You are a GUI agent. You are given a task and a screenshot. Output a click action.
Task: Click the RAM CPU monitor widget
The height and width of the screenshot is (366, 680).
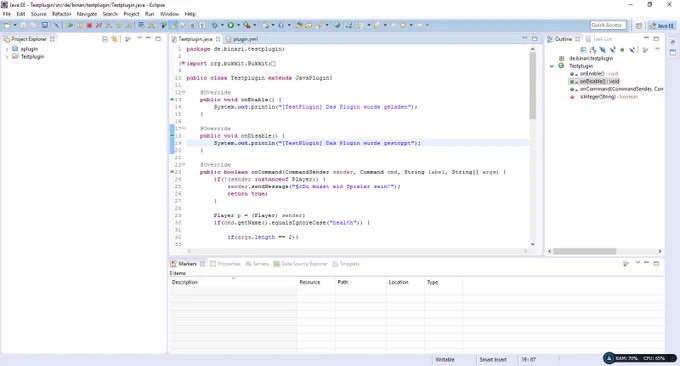click(640, 359)
